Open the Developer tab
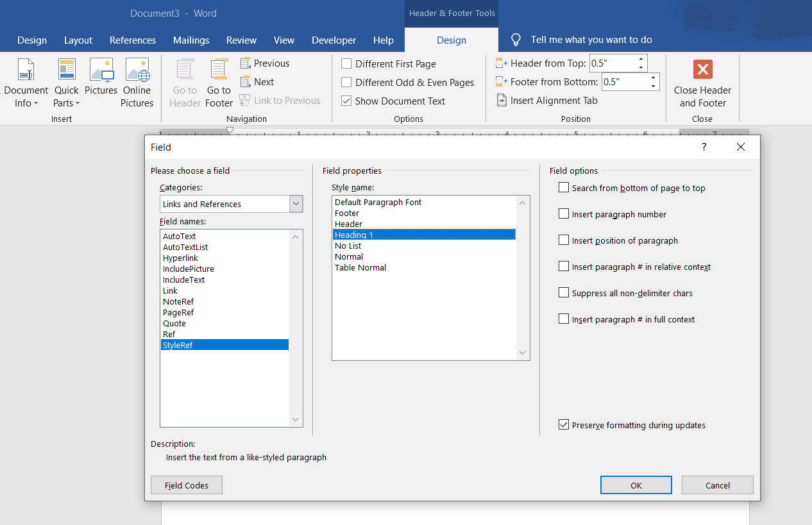The width and height of the screenshot is (812, 525). pos(334,40)
